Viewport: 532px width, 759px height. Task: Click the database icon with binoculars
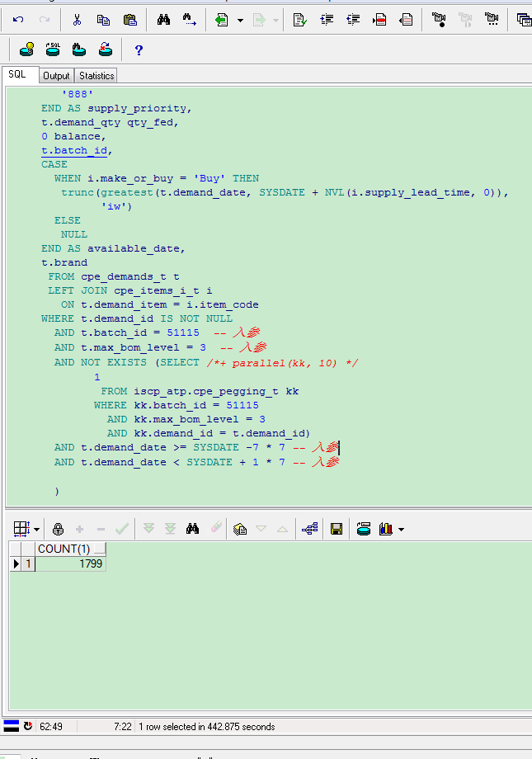[79, 49]
